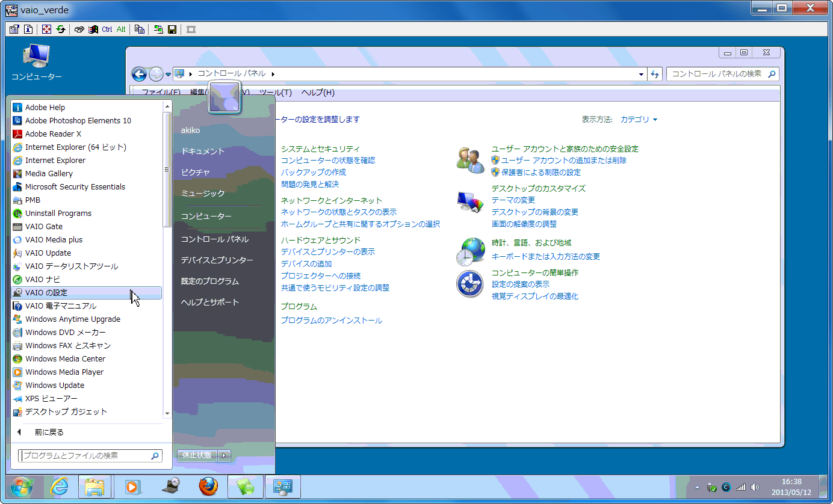Screen dimensions: 833x504
Task: Open ツール(T) menu
Action: coord(276,93)
